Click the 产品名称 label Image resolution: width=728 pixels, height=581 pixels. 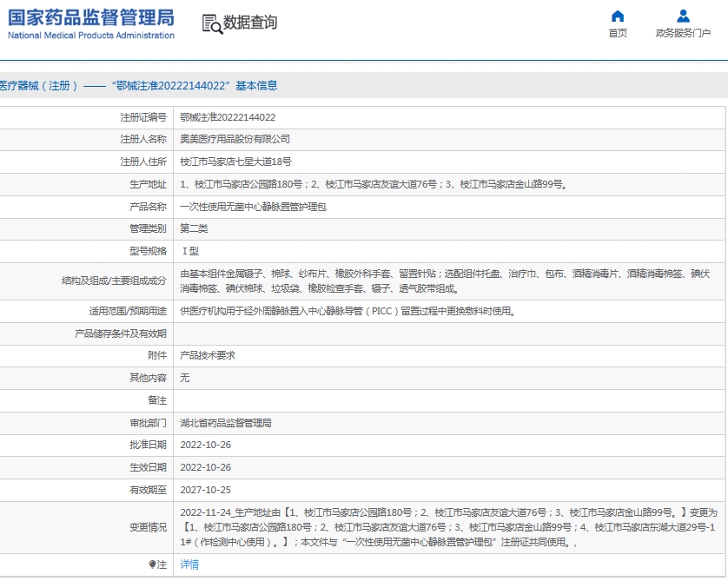(x=148, y=207)
